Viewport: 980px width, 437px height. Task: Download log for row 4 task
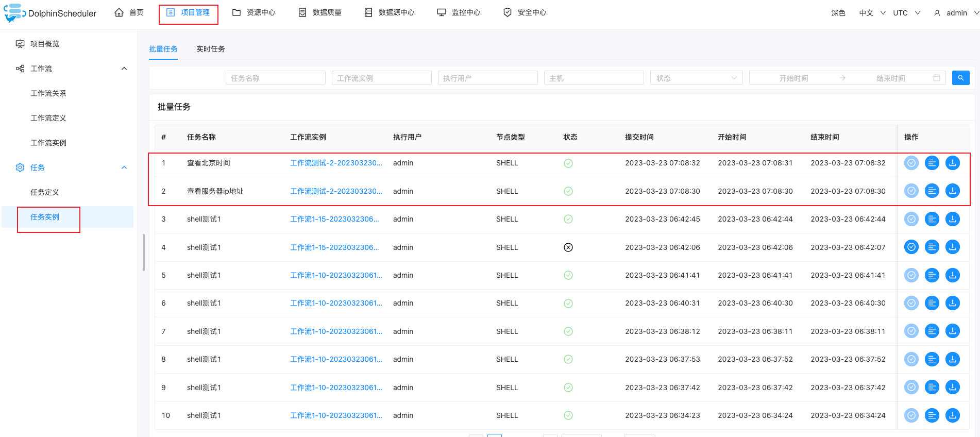[x=953, y=247]
